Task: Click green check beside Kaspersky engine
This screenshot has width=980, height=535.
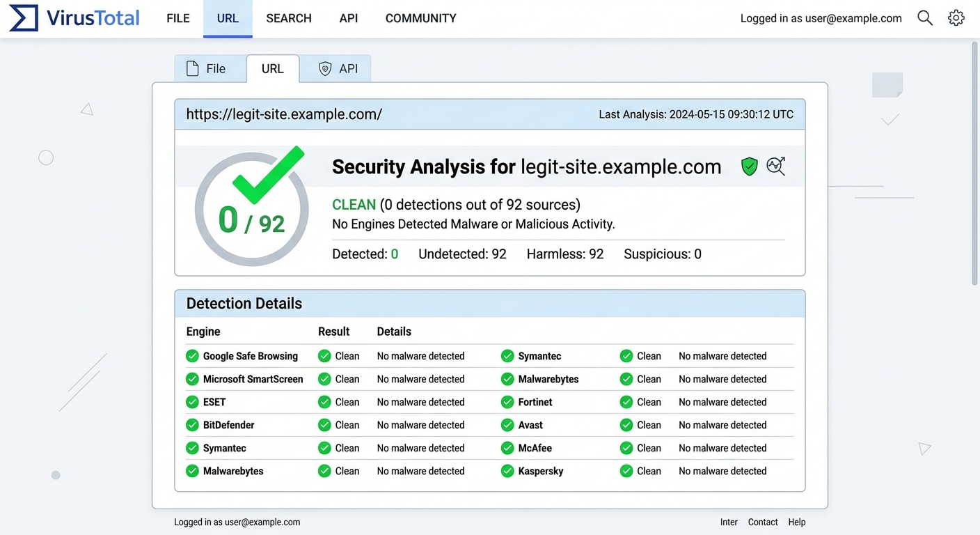Action: (507, 471)
